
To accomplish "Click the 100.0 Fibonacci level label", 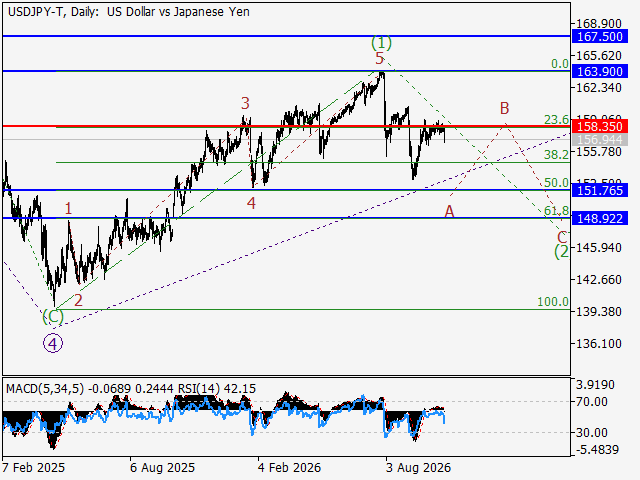I will tap(553, 302).
